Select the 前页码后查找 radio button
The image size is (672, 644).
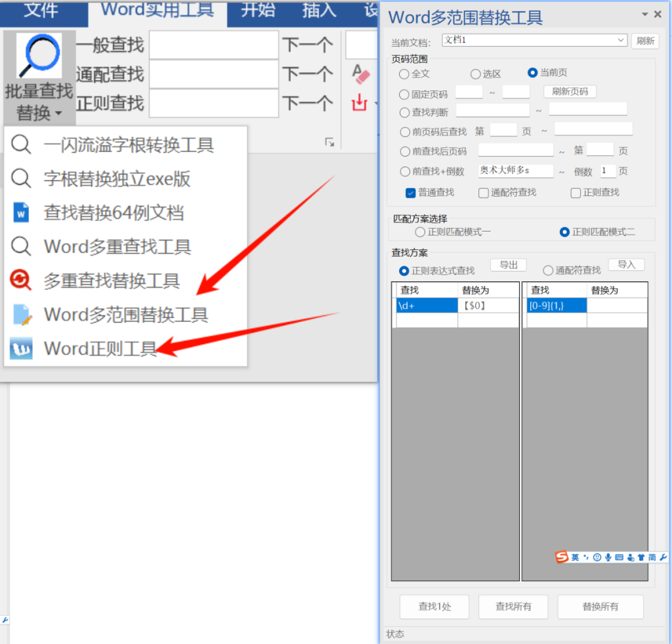click(x=405, y=132)
